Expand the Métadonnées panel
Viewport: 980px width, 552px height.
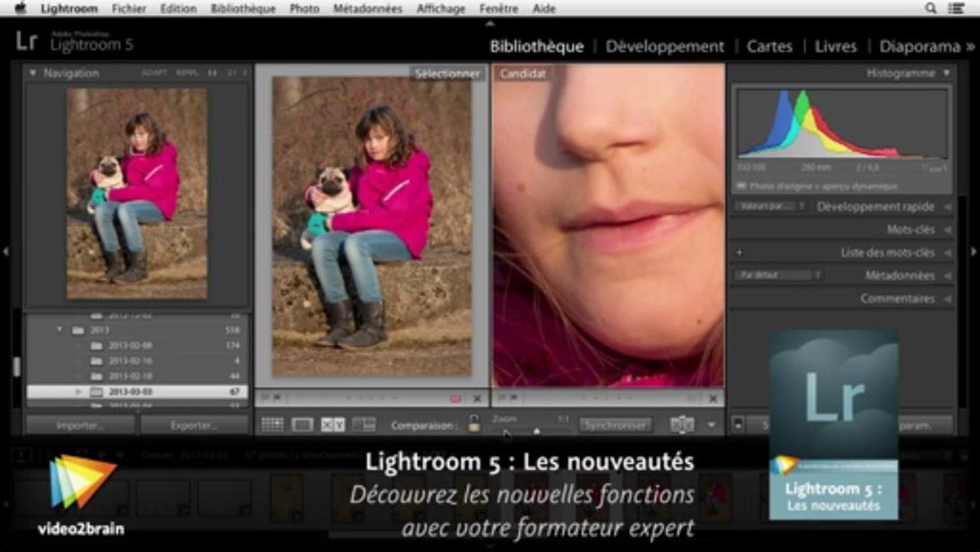[x=948, y=275]
